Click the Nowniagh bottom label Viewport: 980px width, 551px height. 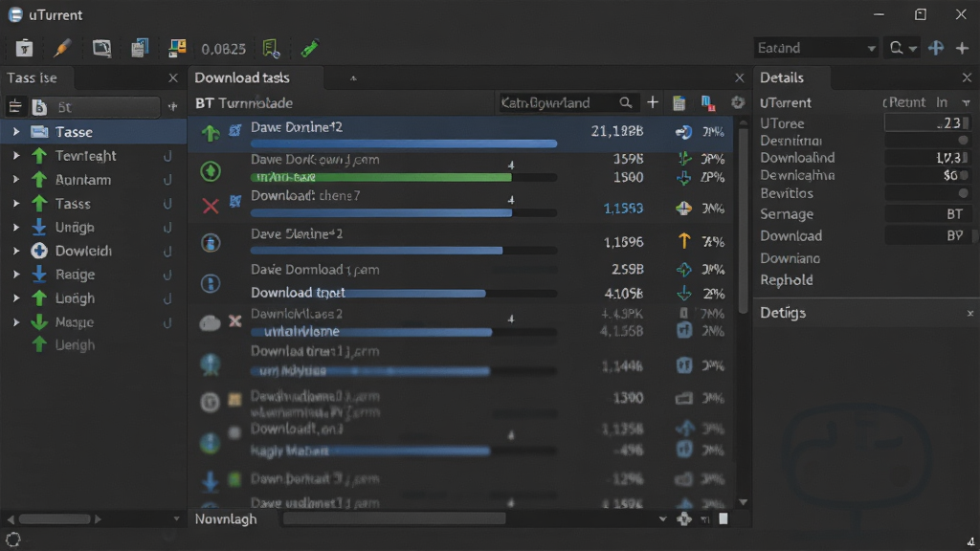point(226,519)
